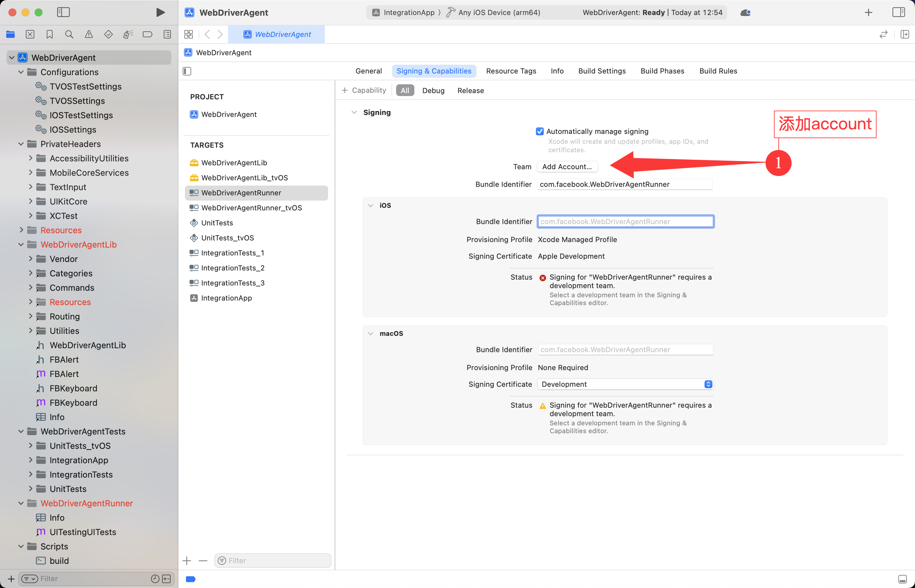The image size is (915, 588).
Task: Open the Breakpoint navigator icon
Action: (147, 34)
